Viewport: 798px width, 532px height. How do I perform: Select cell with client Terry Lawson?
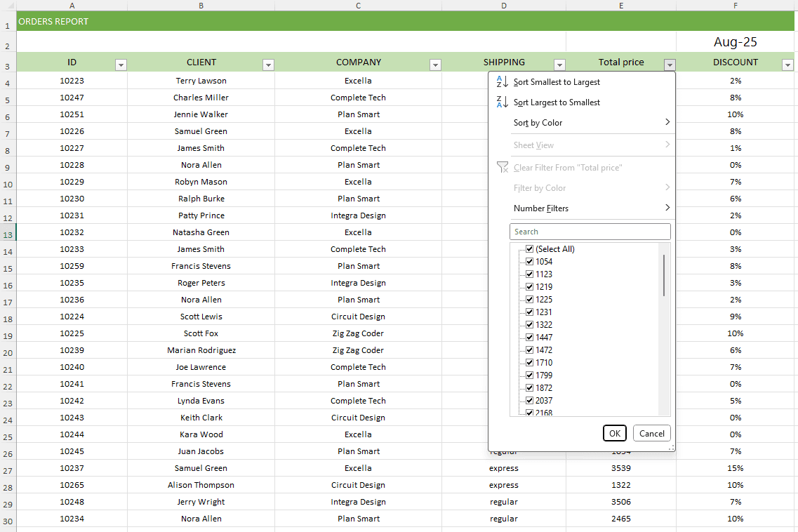pyautogui.click(x=201, y=81)
